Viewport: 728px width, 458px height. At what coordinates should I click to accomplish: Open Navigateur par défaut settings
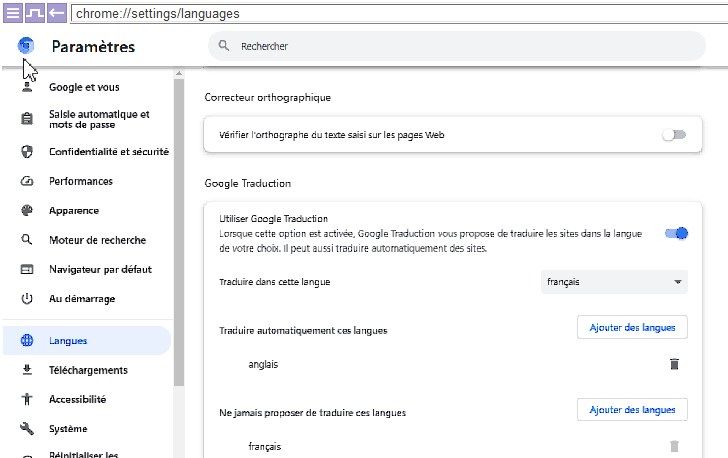coord(100,269)
